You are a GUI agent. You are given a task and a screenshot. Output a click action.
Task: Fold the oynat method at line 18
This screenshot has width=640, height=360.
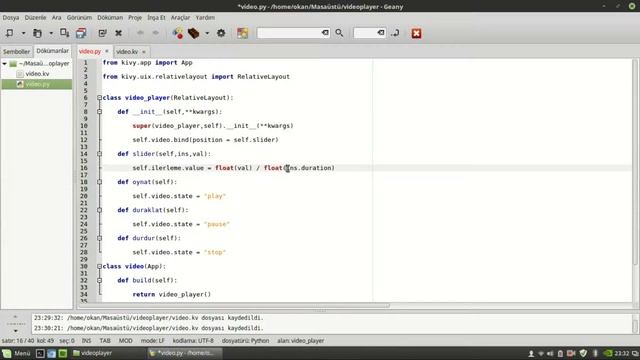[x=99, y=182]
